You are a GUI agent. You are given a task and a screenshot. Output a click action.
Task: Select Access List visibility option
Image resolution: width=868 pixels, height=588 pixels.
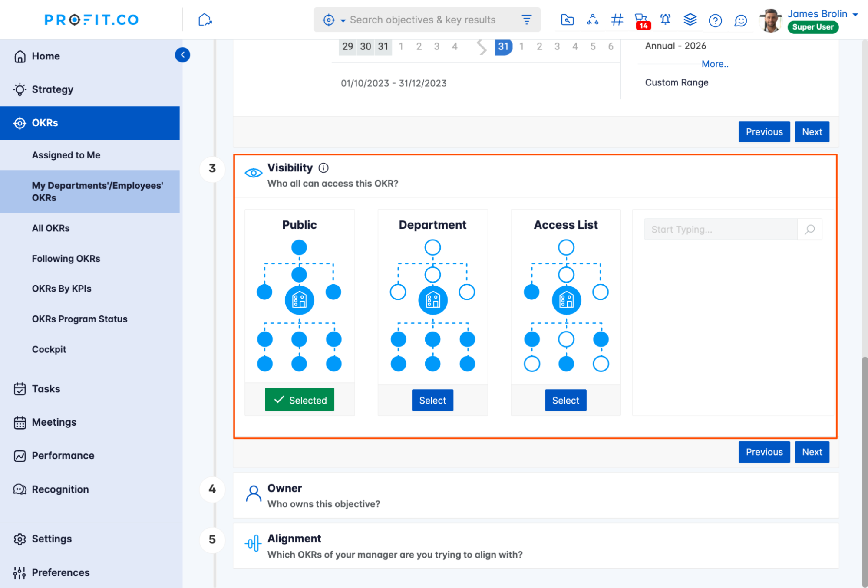(565, 400)
